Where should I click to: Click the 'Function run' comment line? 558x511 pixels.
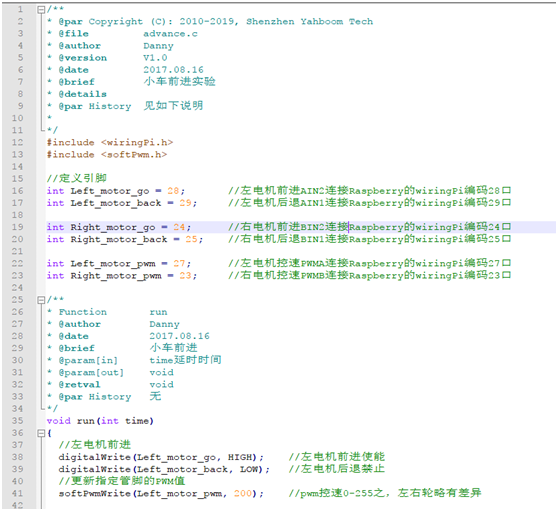(x=108, y=312)
